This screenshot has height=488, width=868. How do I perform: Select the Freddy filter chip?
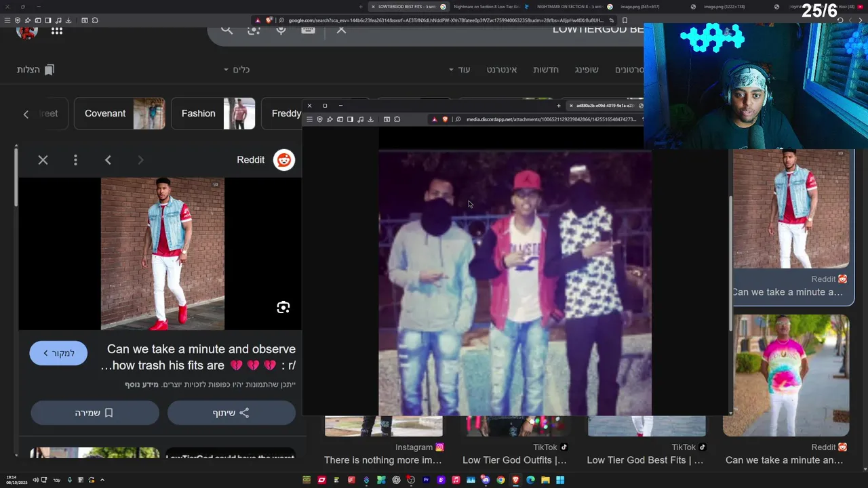coord(286,113)
